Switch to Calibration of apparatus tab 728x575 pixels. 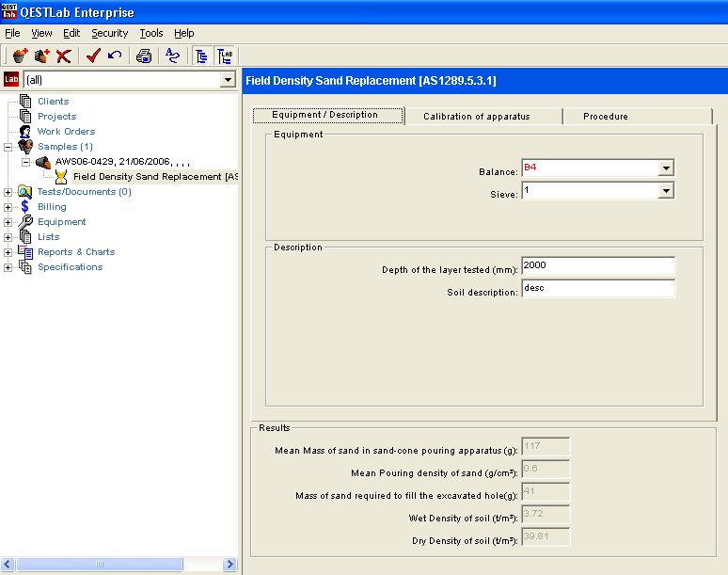click(x=476, y=117)
